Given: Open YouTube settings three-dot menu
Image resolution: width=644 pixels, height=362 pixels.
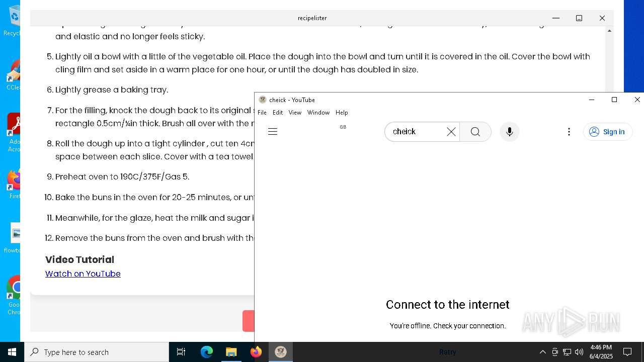Looking at the screenshot, I should 569,132.
